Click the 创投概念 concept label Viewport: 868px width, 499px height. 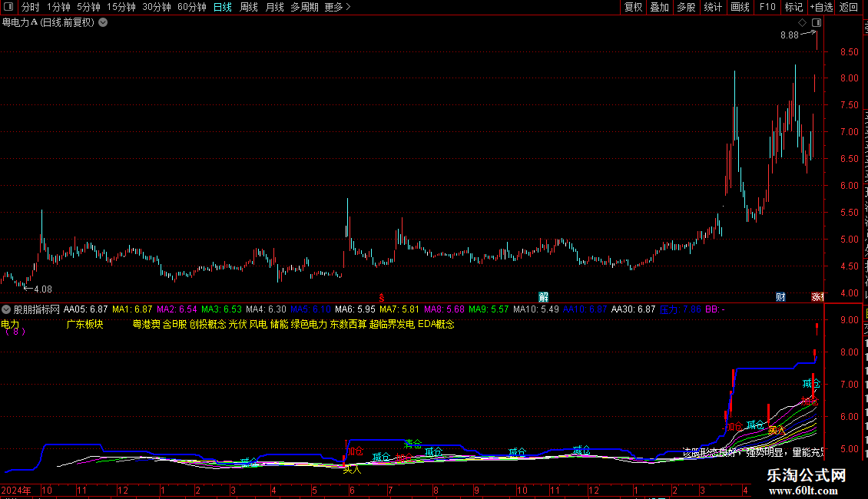coord(207,324)
